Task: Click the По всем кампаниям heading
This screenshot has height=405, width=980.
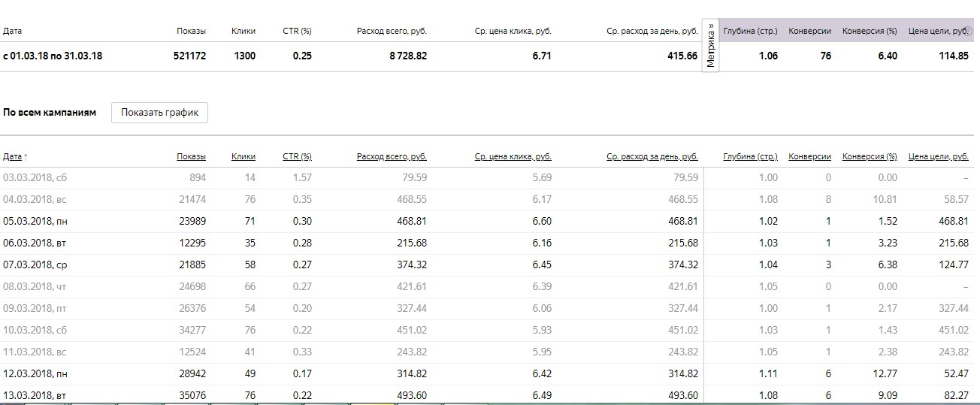Action: 50,113
